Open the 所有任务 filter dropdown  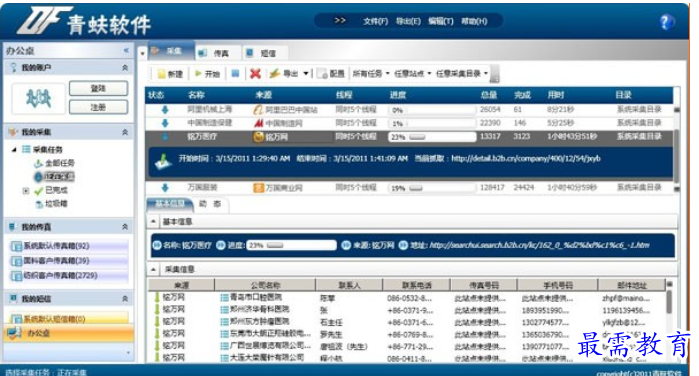[371, 74]
